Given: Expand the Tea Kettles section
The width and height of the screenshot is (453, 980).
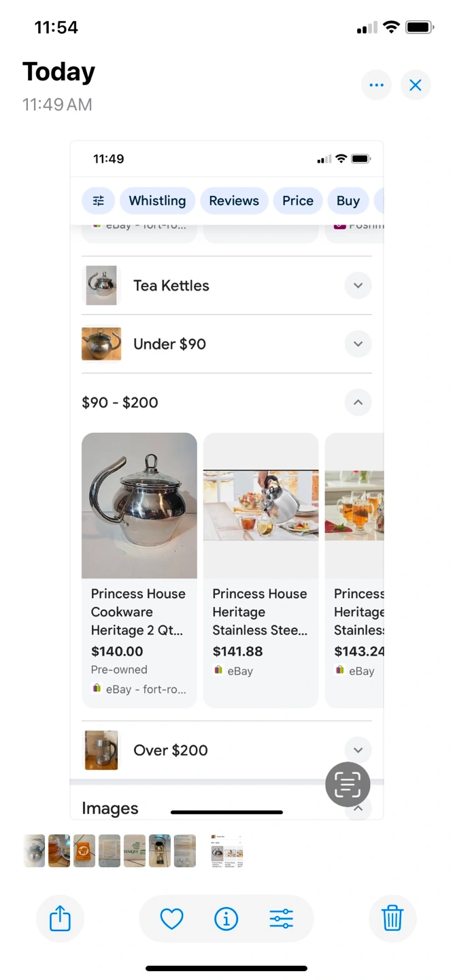Looking at the screenshot, I should [x=358, y=285].
